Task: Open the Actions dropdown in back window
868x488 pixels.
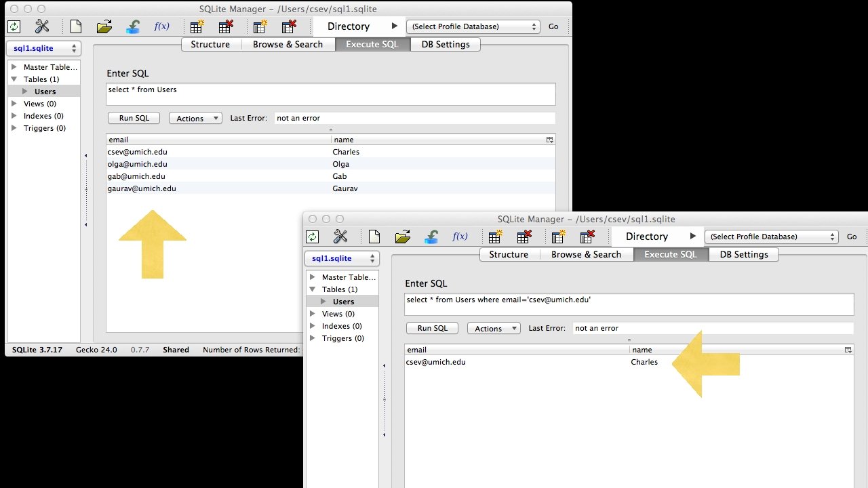Action: point(195,118)
